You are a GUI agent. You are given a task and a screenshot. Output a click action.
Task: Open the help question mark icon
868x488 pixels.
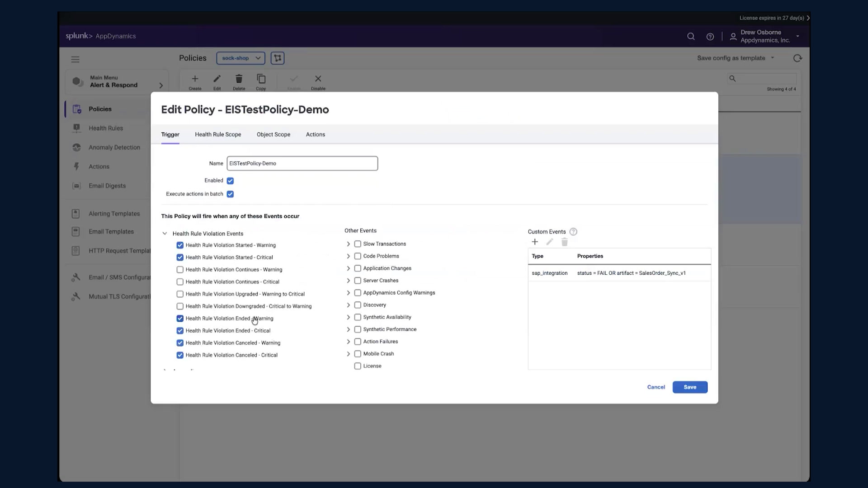click(x=710, y=37)
